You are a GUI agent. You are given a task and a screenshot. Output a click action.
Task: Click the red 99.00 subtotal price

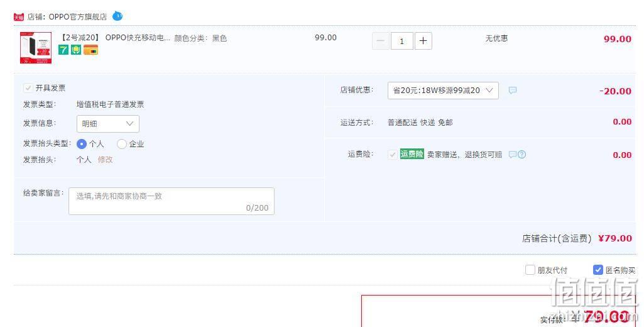(x=618, y=39)
